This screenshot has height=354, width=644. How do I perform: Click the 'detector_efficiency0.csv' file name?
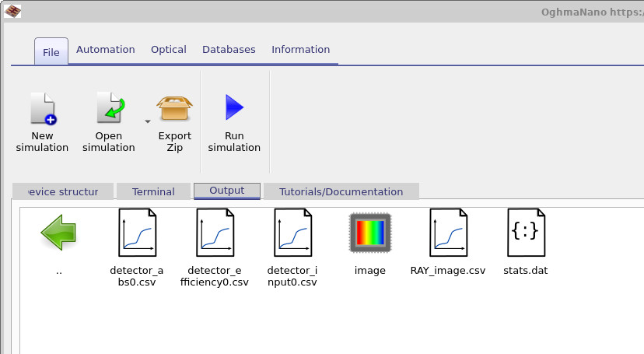(x=215, y=276)
